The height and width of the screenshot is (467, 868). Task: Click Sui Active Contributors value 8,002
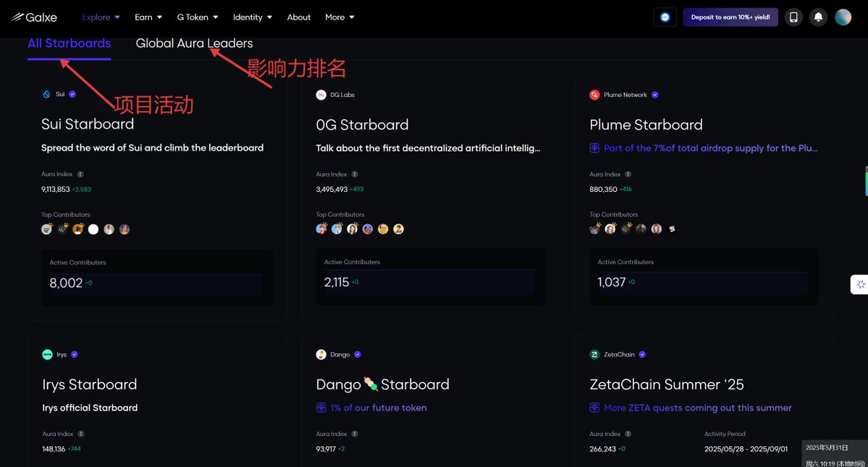click(x=66, y=283)
